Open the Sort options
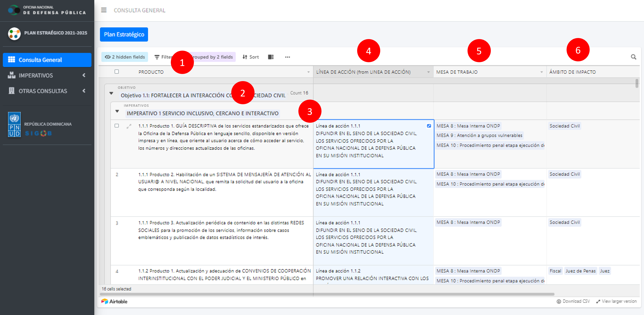644x315 pixels. coord(251,57)
